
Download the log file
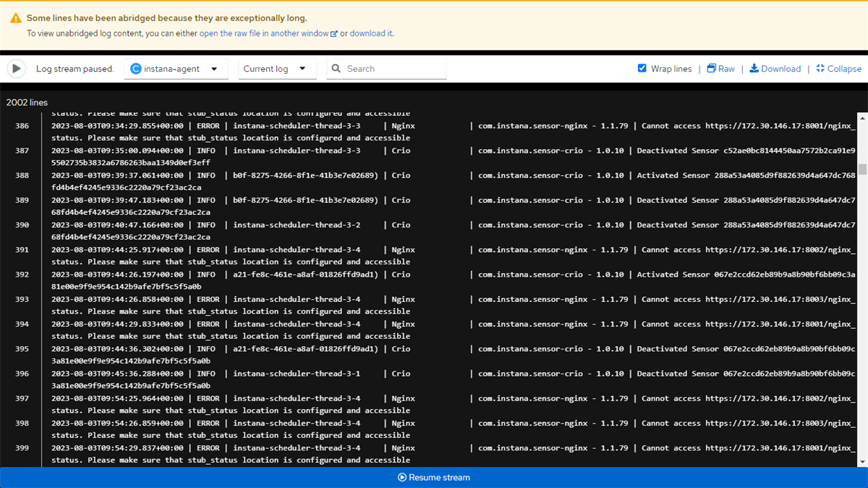(775, 69)
